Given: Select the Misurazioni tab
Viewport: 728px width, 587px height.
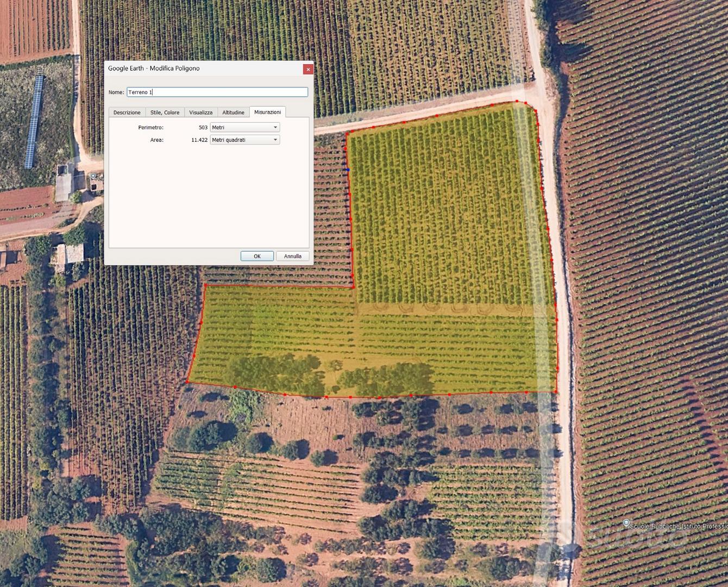Looking at the screenshot, I should (x=267, y=112).
